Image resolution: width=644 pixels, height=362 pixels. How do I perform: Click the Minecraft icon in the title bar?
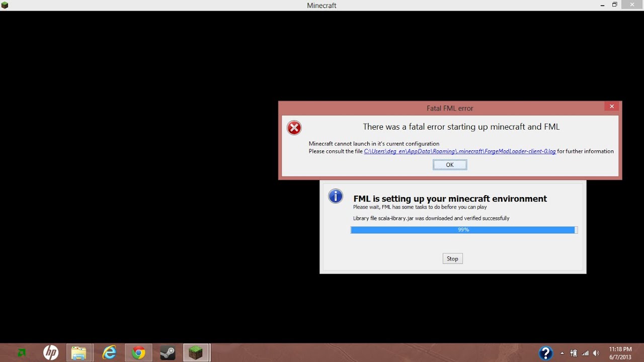click(4, 5)
